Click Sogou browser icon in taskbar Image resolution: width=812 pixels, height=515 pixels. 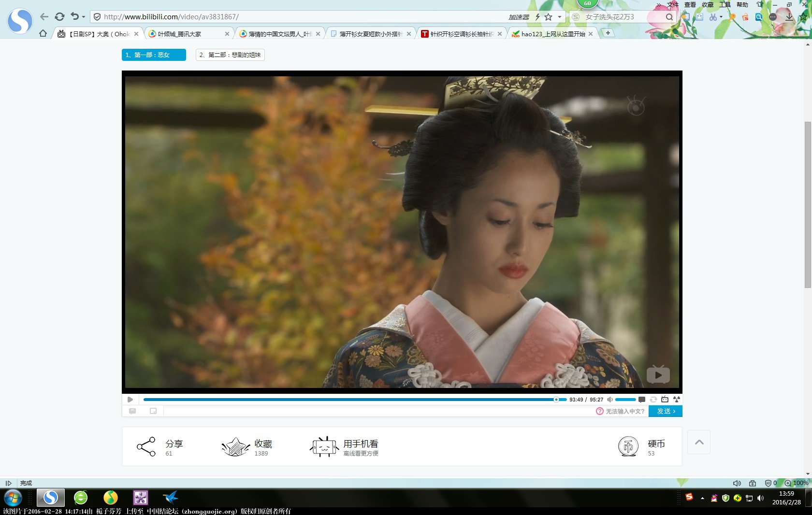point(50,498)
